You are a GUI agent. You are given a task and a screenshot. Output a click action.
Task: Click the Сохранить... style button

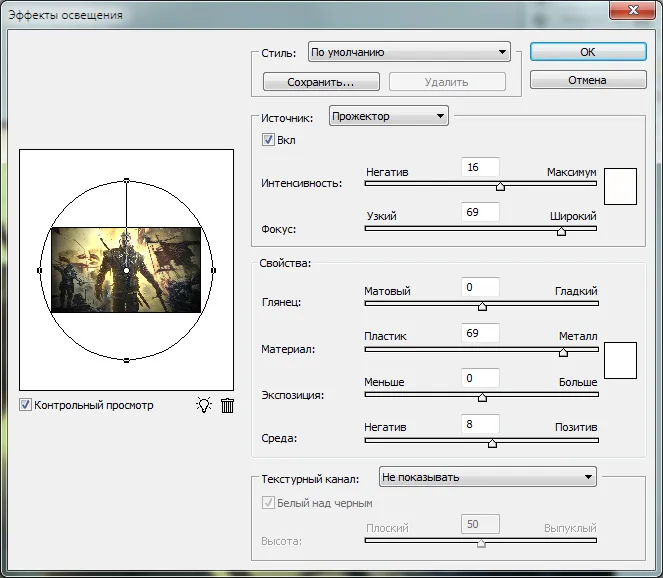click(x=320, y=82)
